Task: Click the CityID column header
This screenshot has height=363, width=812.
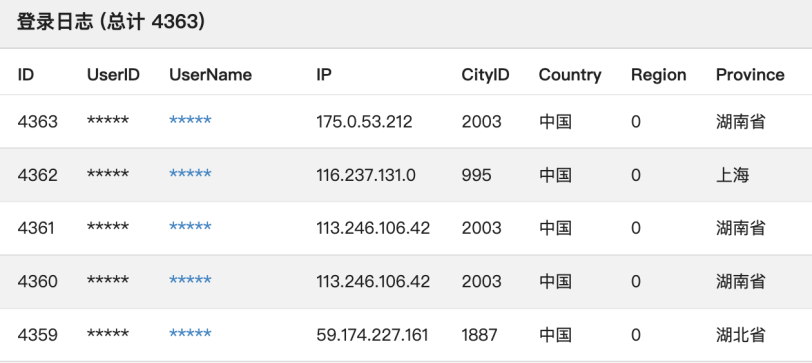Action: (485, 75)
